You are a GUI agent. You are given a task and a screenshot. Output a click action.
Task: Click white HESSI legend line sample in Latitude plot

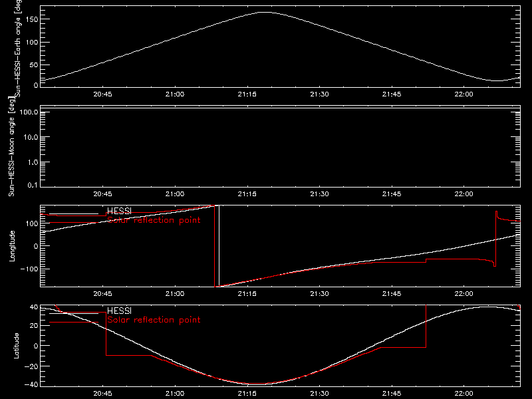(x=74, y=313)
